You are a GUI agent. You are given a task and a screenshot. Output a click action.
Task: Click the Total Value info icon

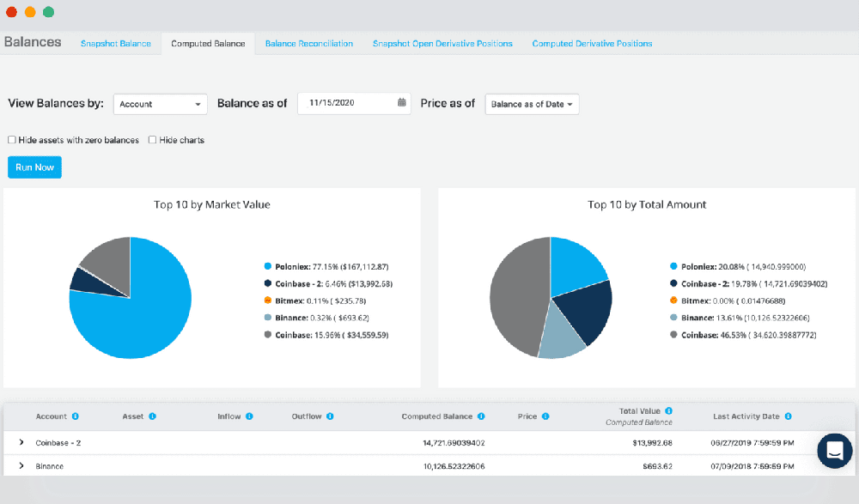669,411
